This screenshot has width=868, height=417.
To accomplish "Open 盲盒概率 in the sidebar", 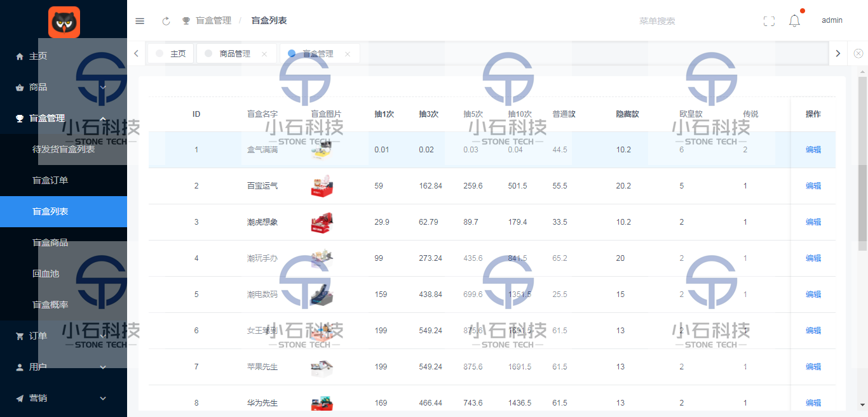I will [64, 305].
